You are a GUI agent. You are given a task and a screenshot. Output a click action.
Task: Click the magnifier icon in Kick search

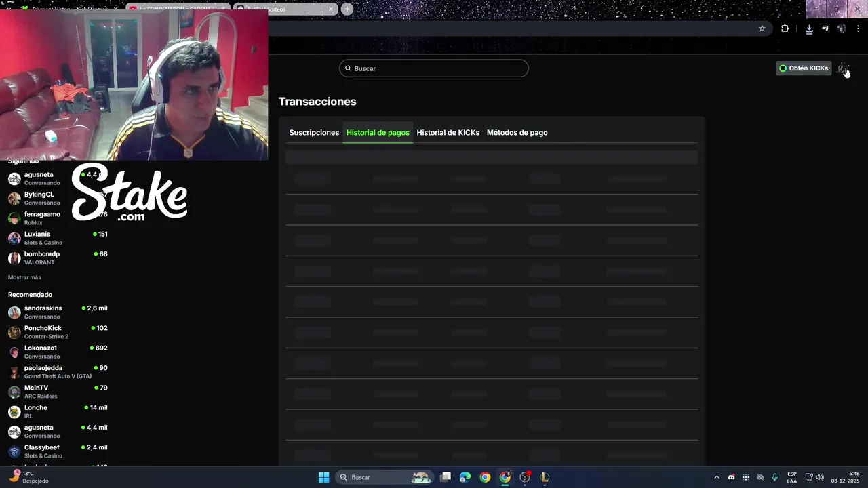(348, 68)
